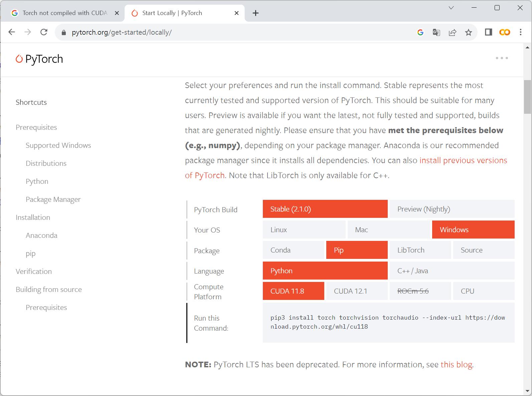Open the browser side panel

click(489, 32)
